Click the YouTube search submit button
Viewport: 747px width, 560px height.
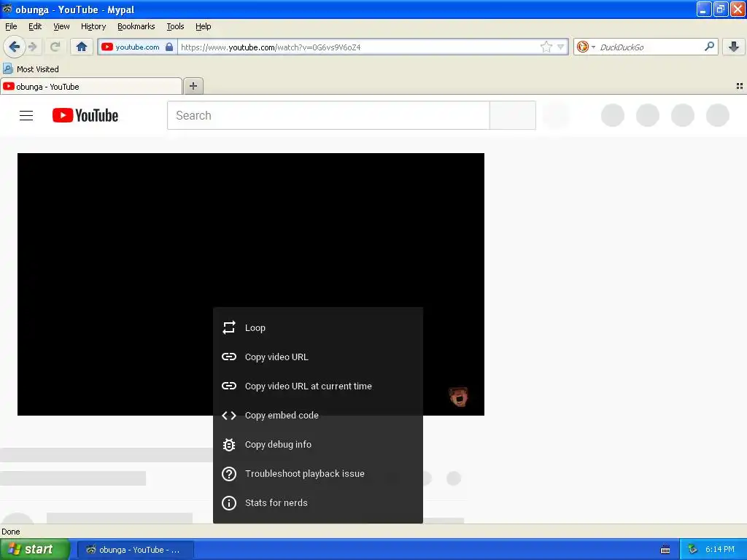(x=513, y=115)
